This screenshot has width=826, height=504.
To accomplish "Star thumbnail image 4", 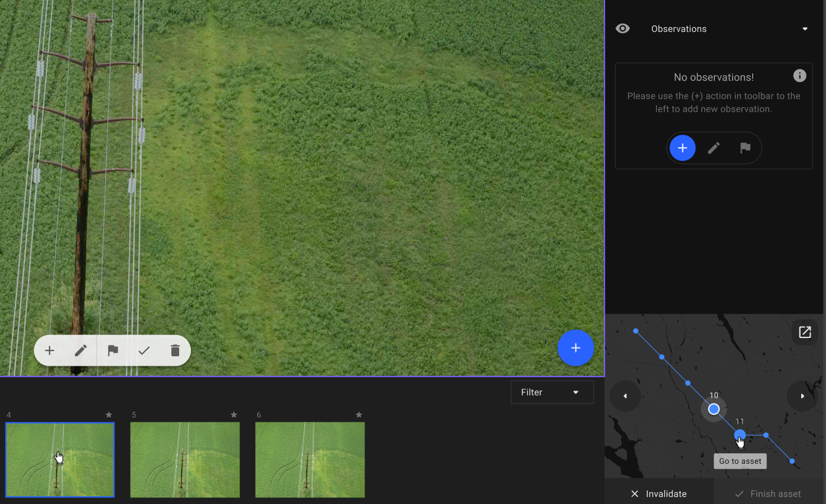I will coord(109,415).
